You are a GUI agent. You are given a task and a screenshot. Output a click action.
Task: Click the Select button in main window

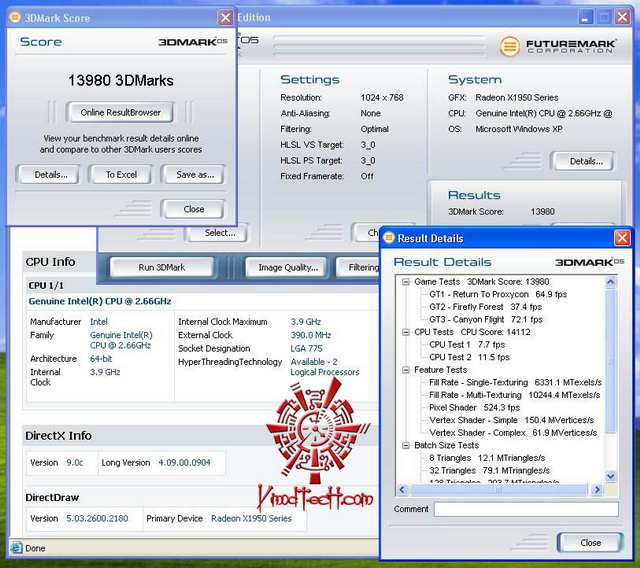click(220, 233)
